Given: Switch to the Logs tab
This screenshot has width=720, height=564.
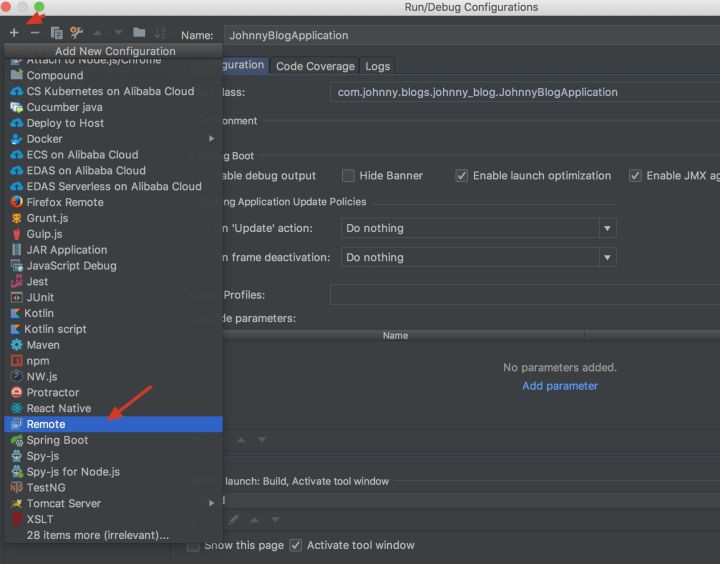Looking at the screenshot, I should (x=377, y=66).
